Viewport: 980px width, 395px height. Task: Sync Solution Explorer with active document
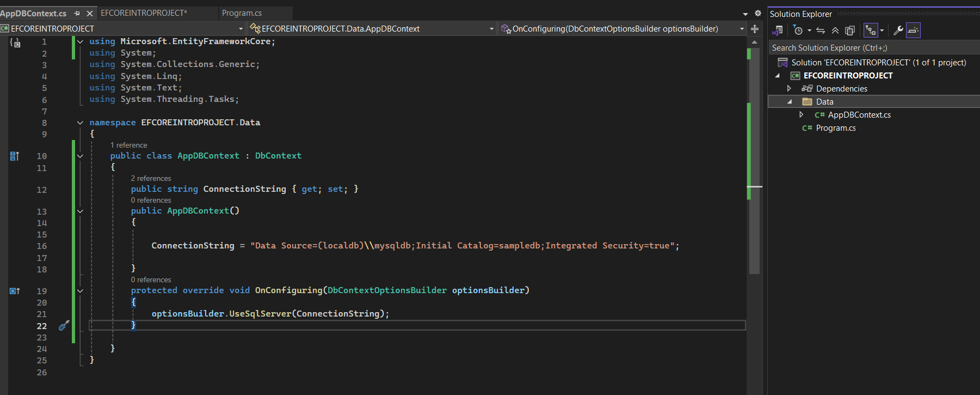[x=821, y=31]
